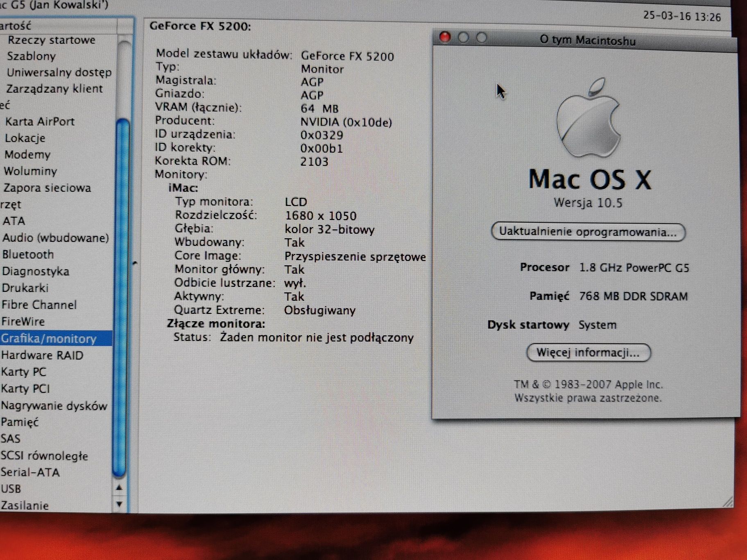Click Quartz Extreme Obsługiwany value
The image size is (747, 560).
click(x=319, y=310)
